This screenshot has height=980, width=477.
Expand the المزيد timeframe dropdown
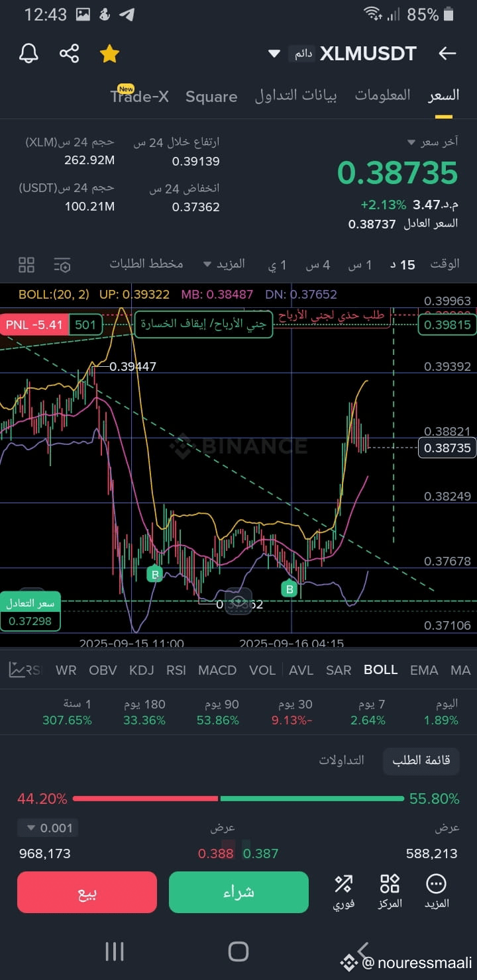point(225,264)
